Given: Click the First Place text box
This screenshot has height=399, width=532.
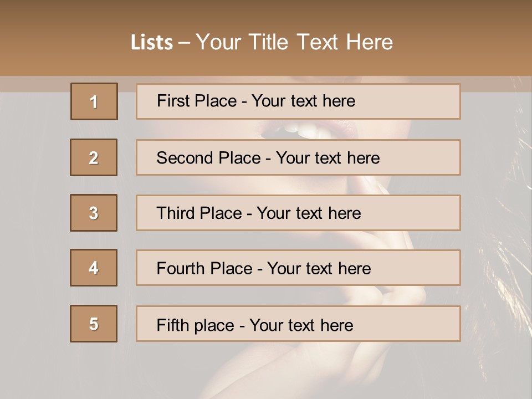Looking at the screenshot, I should 298,101.
